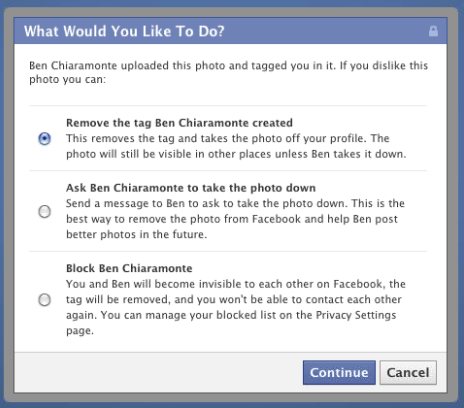The width and height of the screenshot is (464, 408).
Task: Click the 'Block Ben Chiaramonte' heading text
Action: coord(129,268)
